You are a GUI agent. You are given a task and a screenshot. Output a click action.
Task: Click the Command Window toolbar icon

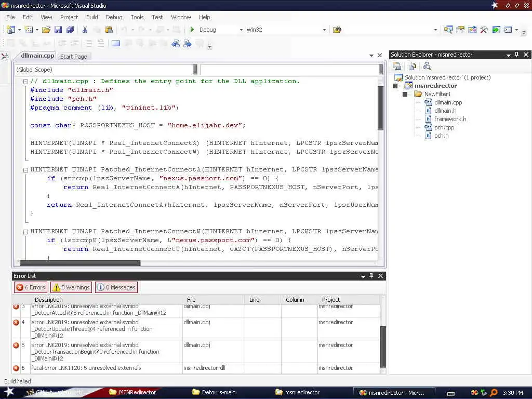[x=508, y=30]
